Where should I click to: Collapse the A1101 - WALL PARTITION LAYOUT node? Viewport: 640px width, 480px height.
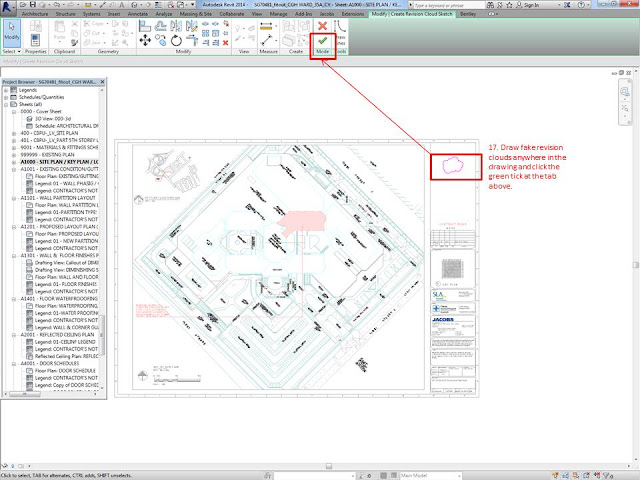pos(13,198)
